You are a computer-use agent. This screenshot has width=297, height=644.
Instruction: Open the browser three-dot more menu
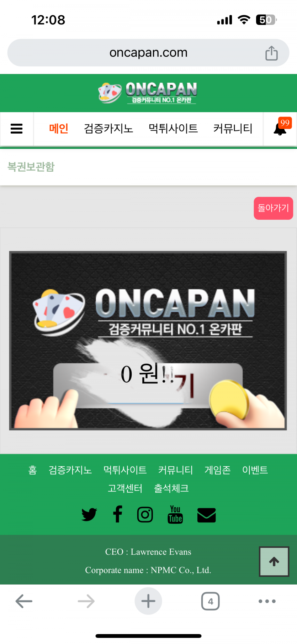click(267, 601)
